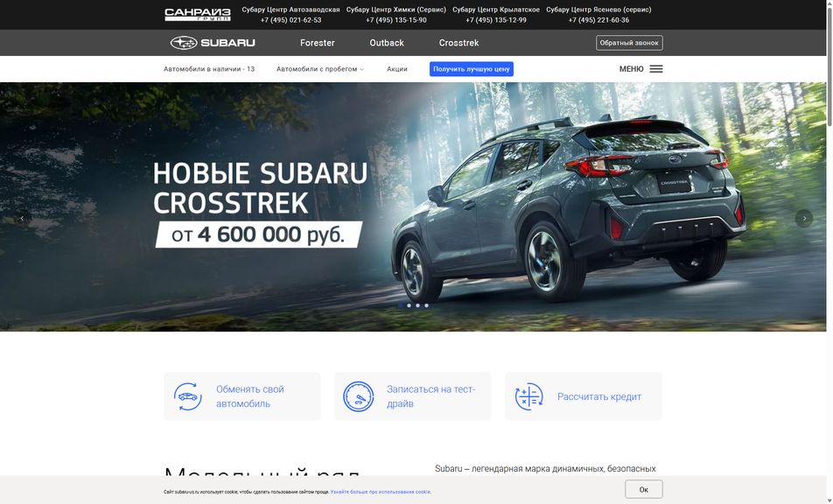Screen dimensions: 833x504
Task: Open the Crosstrek model page
Action: pos(458,43)
